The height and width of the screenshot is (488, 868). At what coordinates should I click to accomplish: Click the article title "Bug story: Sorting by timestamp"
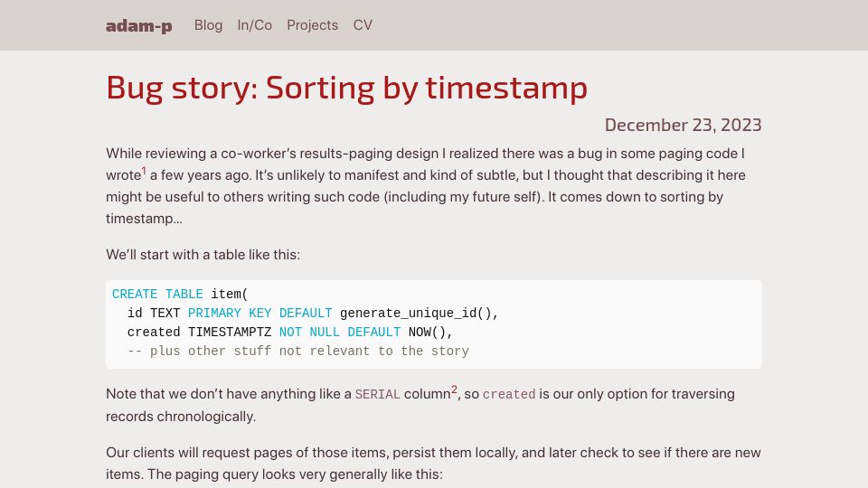point(346,88)
